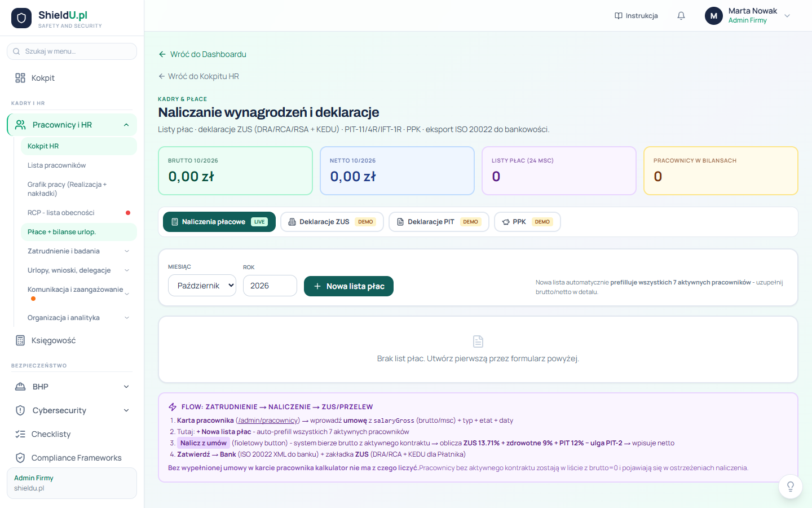The width and height of the screenshot is (812, 508).
Task: Open the user account menu chevron
Action: tap(788, 16)
